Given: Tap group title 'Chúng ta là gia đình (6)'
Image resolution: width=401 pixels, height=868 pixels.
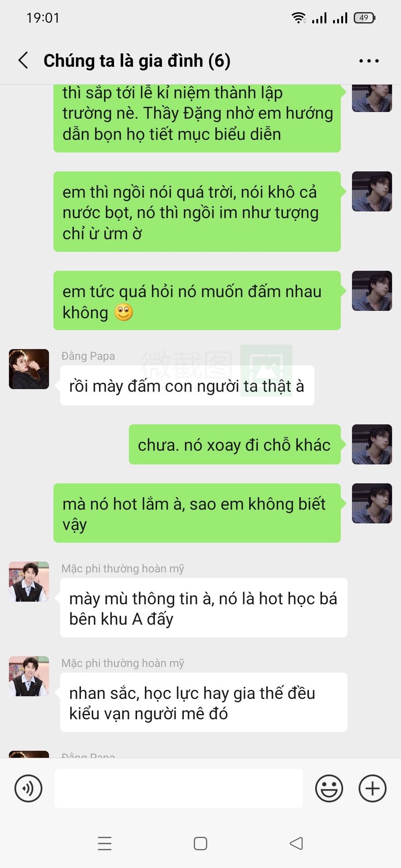Looking at the screenshot, I should pos(137,61).
